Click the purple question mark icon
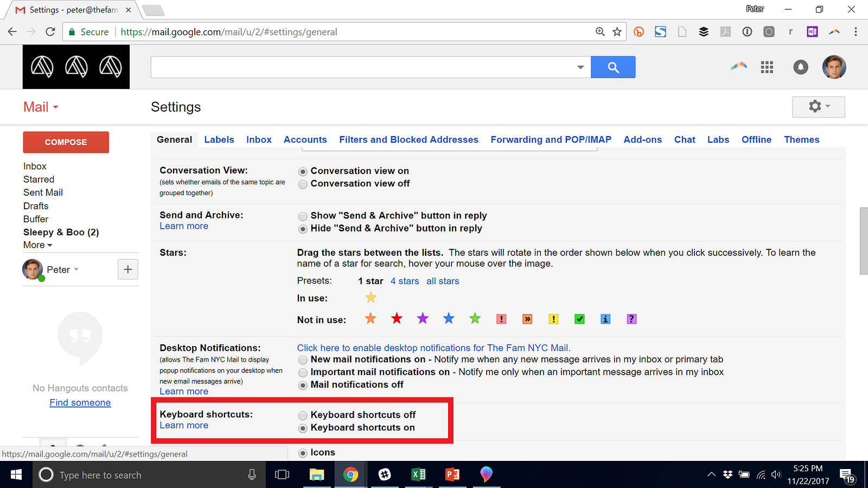Image resolution: width=868 pixels, height=488 pixels. coord(631,319)
